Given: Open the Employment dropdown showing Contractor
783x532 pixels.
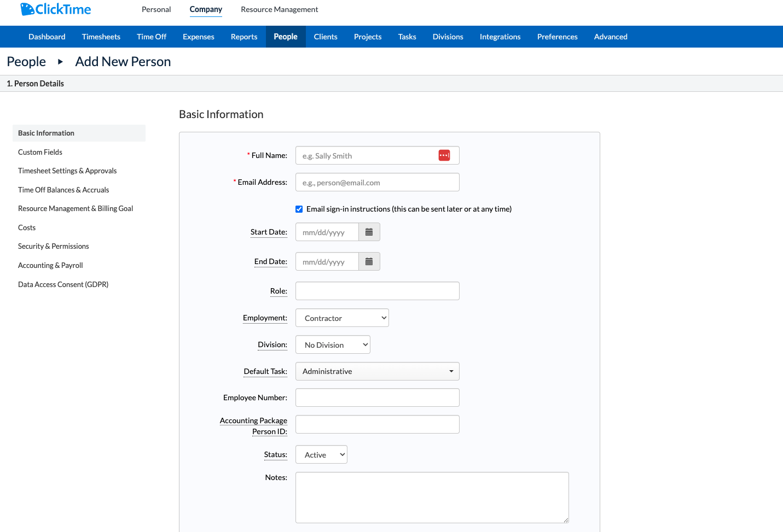Looking at the screenshot, I should pos(342,318).
